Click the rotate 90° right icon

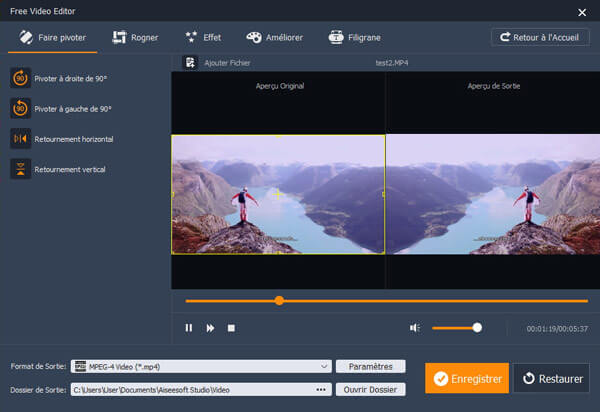pos(20,78)
